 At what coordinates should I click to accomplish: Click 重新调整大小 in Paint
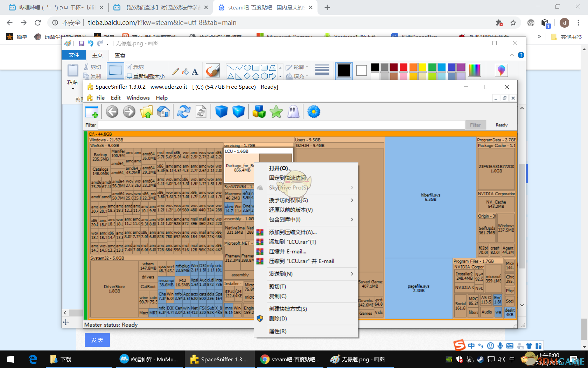coord(145,76)
